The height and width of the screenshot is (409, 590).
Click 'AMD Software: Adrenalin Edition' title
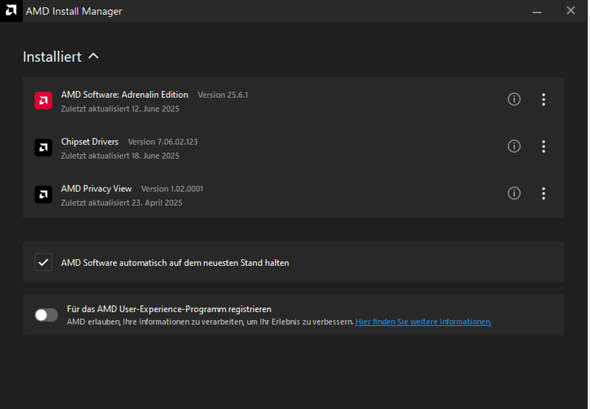tap(125, 95)
